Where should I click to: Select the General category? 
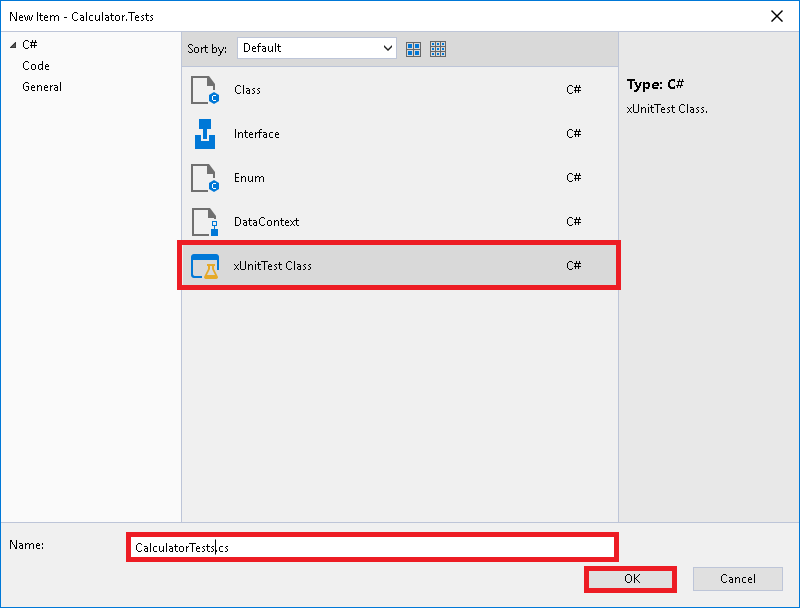tap(42, 87)
